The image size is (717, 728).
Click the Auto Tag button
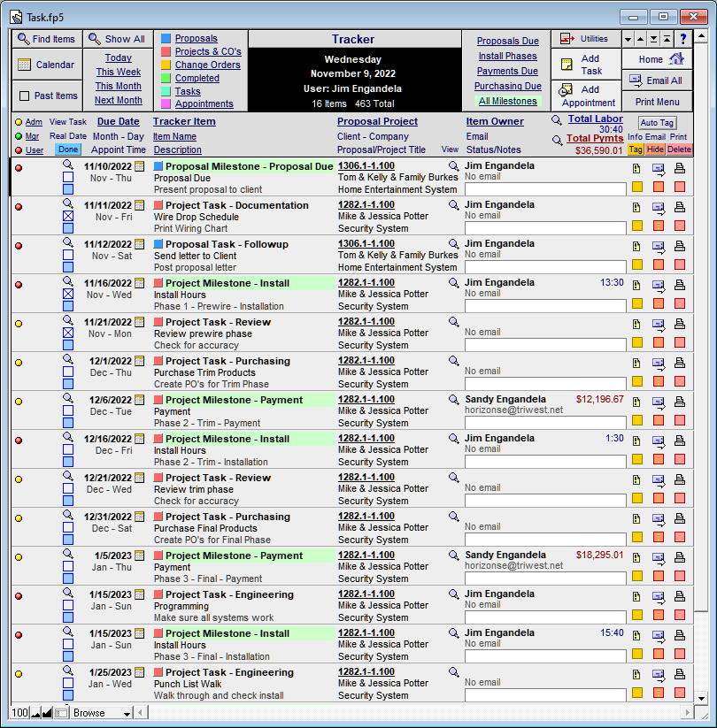[x=657, y=123]
